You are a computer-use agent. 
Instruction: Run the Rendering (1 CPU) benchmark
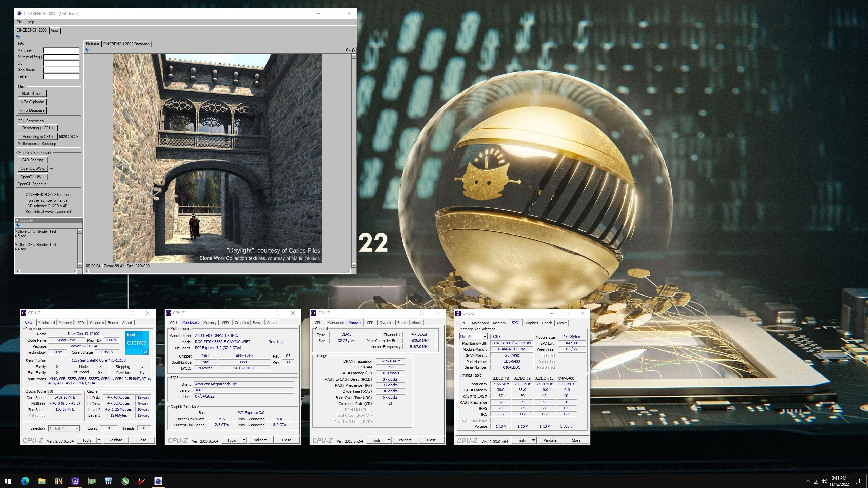(38, 128)
